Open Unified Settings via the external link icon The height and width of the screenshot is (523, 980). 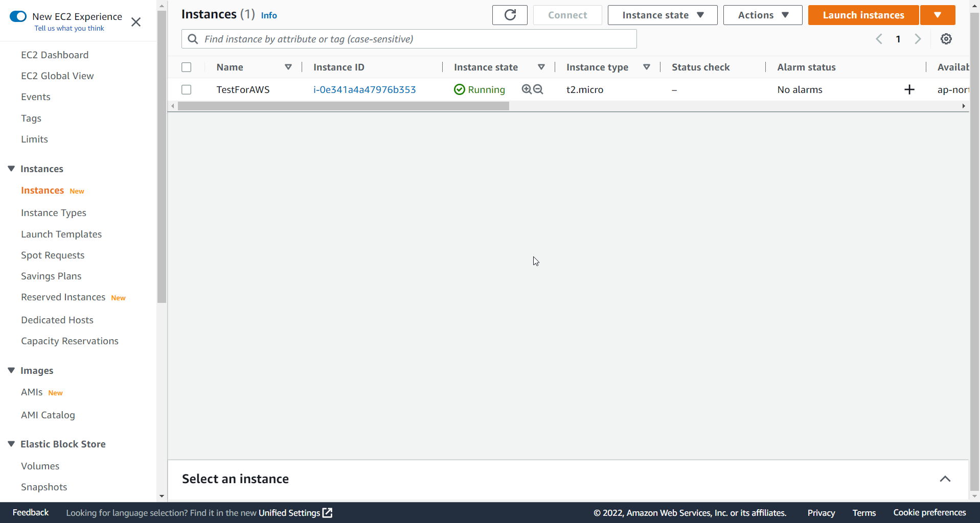(x=327, y=512)
